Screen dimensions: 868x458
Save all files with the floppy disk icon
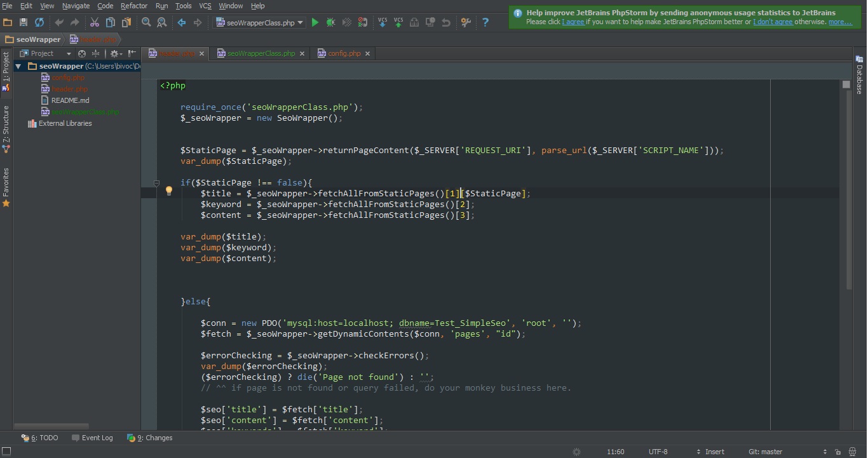point(24,22)
